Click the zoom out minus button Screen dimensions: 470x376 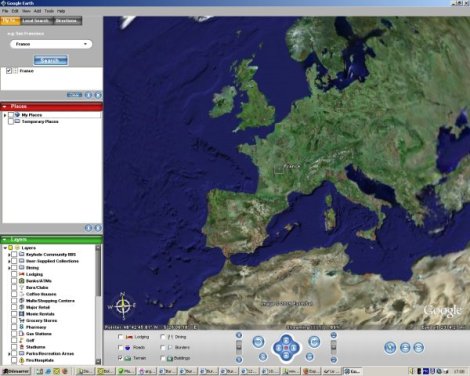[x=239, y=360]
